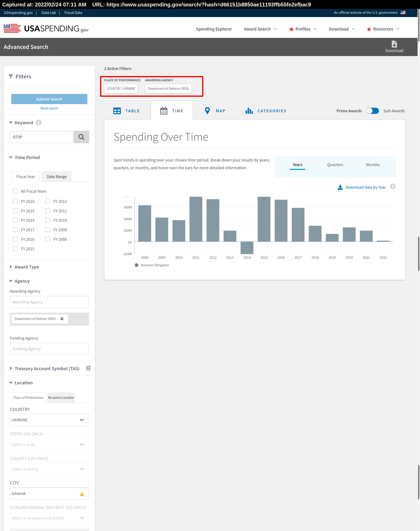Open the Resources menu
This screenshot has width=420, height=531.
pyautogui.click(x=383, y=29)
